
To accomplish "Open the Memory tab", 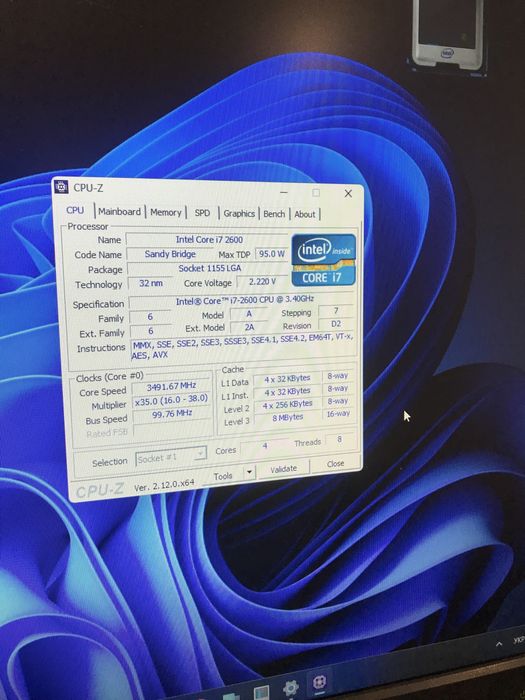I will tap(166, 212).
